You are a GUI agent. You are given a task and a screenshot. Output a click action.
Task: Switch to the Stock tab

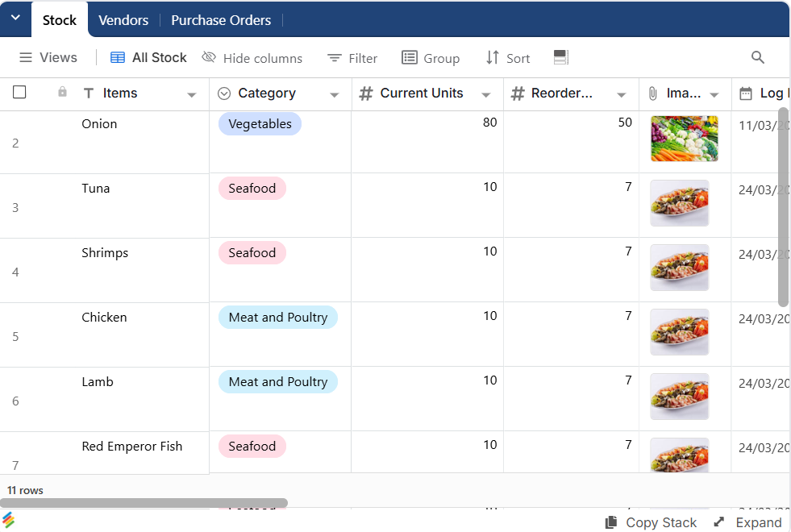pyautogui.click(x=60, y=20)
